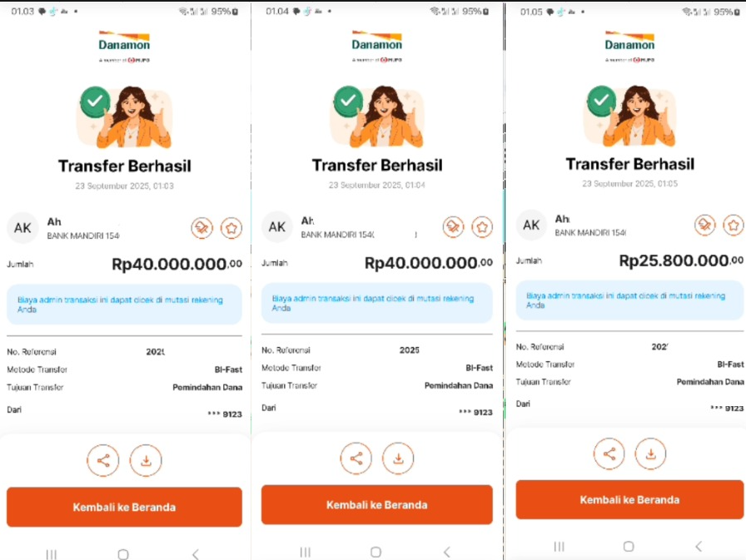Tap the quick-transfer icon on the 01:03 receipt

202,228
